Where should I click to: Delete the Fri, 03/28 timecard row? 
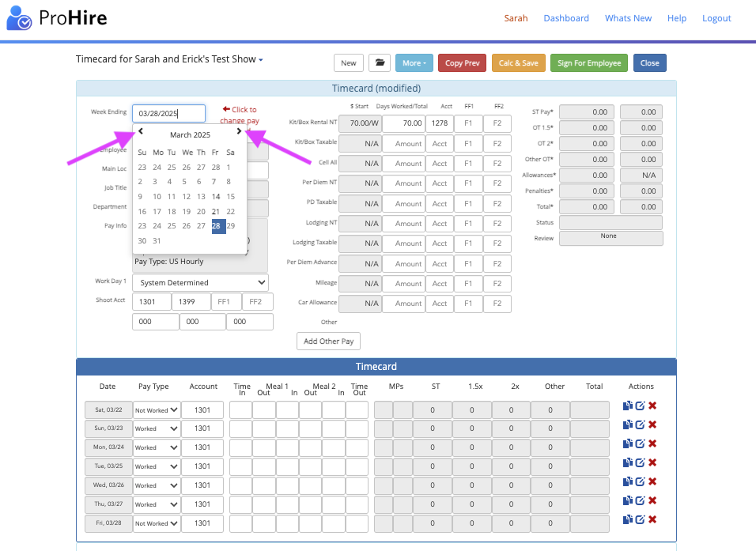click(652, 519)
